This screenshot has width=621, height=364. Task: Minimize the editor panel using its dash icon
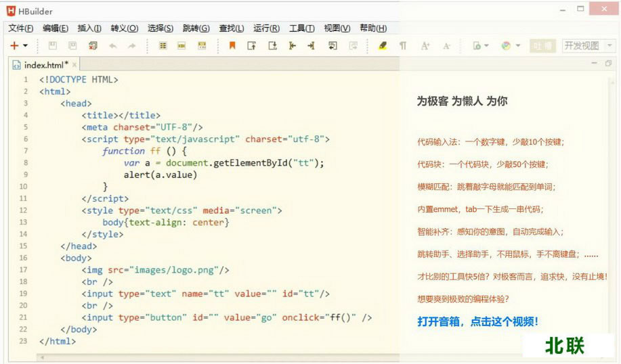click(594, 64)
